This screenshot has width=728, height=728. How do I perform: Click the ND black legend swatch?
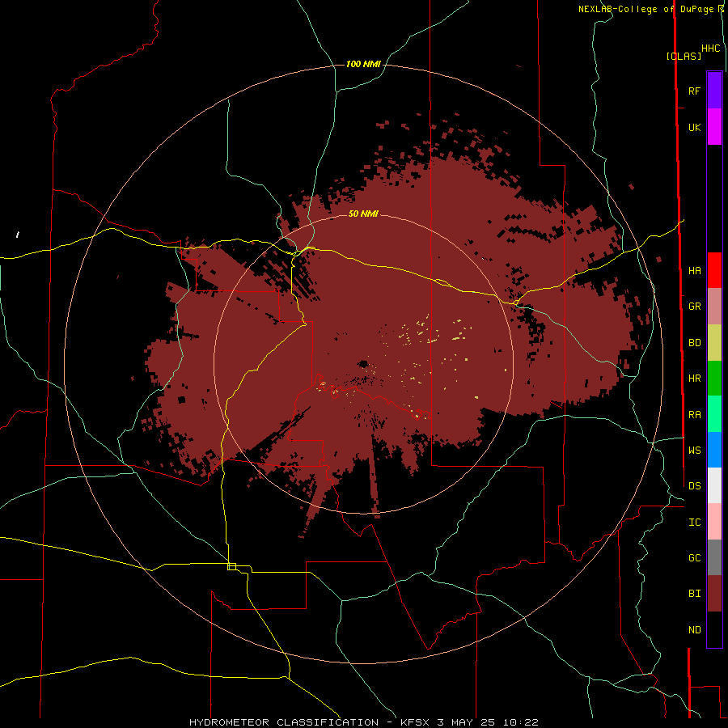714,629
